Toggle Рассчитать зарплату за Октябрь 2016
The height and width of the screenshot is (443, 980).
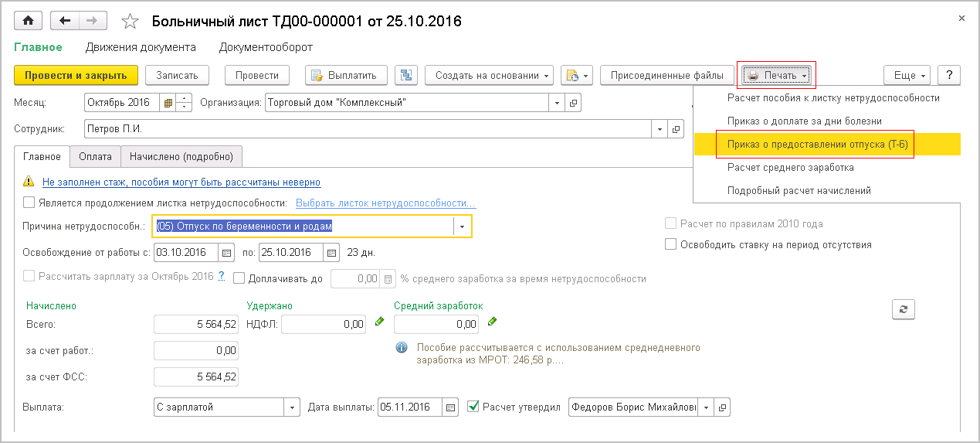tap(29, 276)
